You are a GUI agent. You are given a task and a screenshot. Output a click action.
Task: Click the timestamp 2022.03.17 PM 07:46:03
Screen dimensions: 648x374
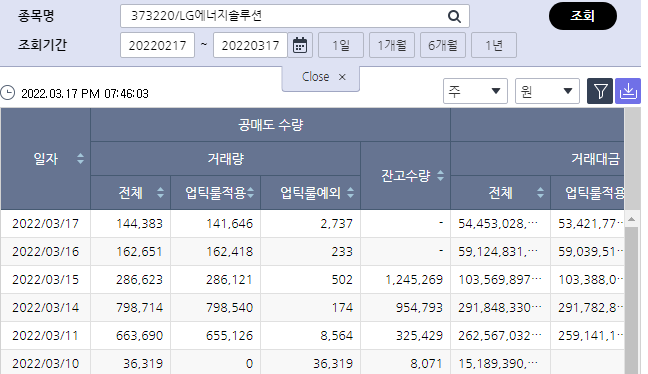pyautogui.click(x=85, y=93)
